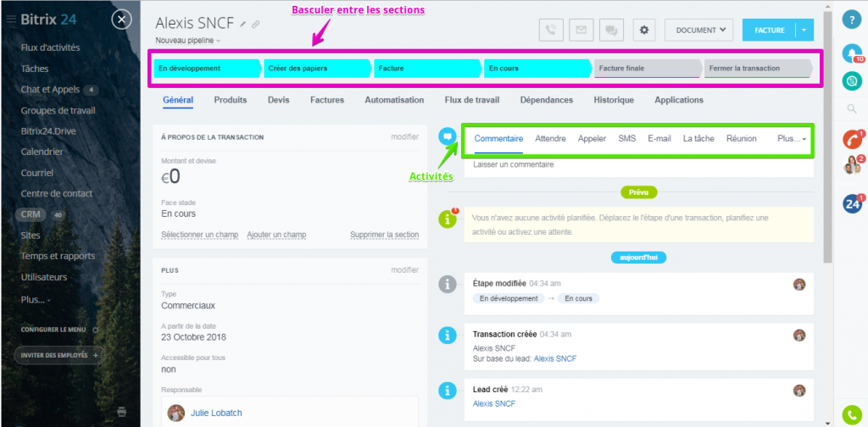Select the Facture pipeline stage
Image resolution: width=868 pixels, height=427 pixels.
pos(427,69)
